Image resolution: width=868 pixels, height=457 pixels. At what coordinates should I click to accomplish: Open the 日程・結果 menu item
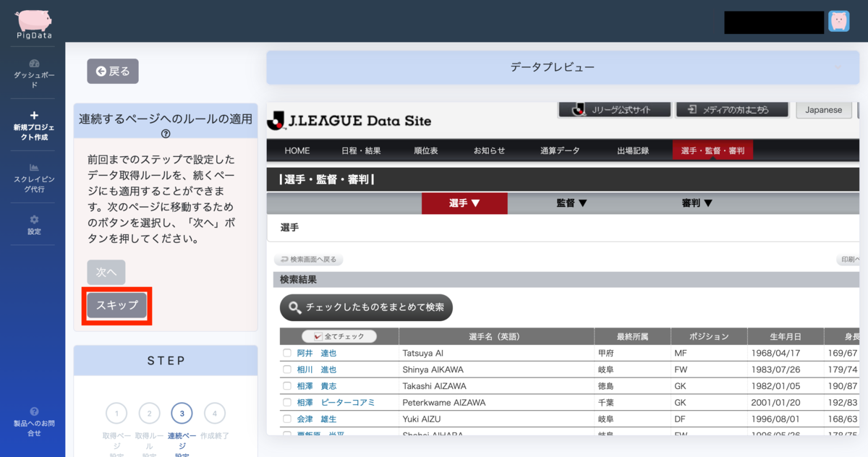click(361, 150)
